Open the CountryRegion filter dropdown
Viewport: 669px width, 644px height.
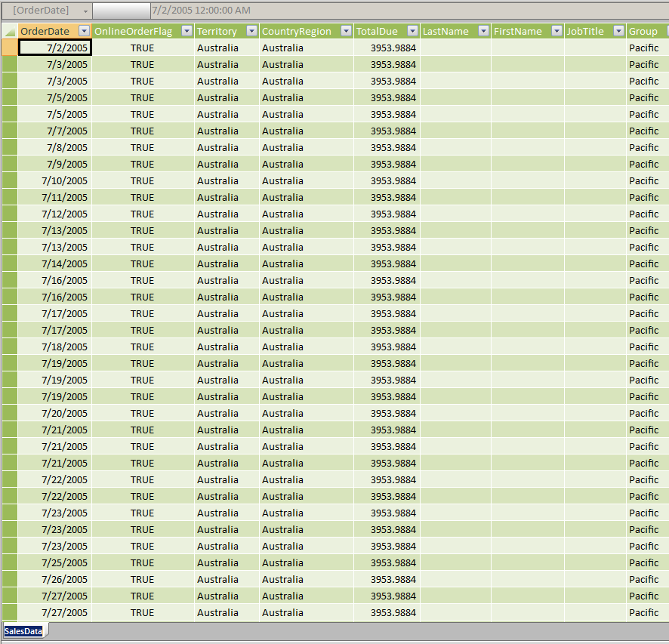pyautogui.click(x=346, y=31)
